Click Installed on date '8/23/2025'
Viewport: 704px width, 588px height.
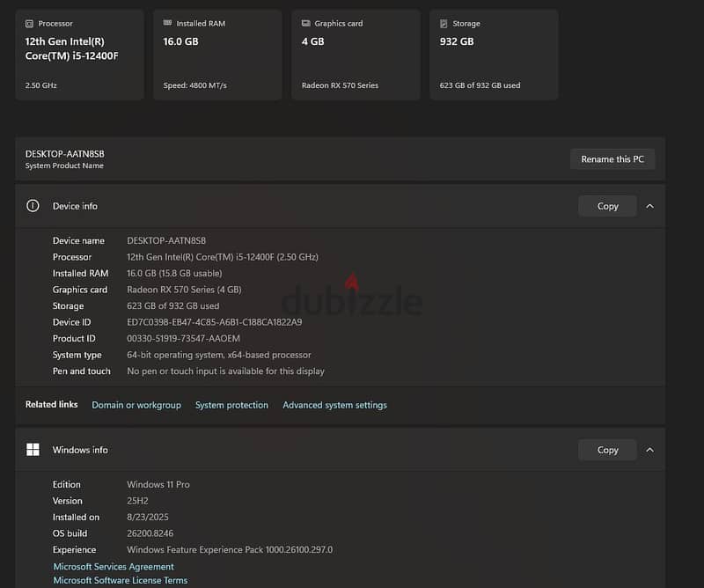(148, 517)
